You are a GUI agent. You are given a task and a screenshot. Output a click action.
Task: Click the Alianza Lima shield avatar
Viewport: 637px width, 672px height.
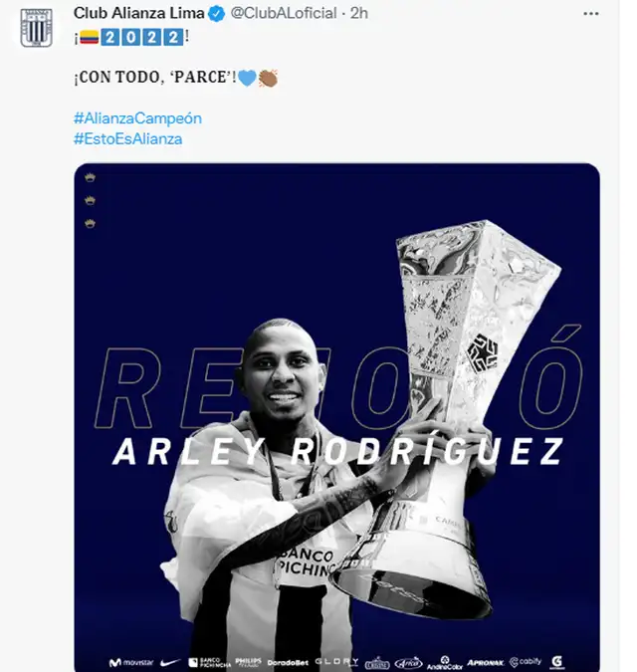pyautogui.click(x=37, y=28)
